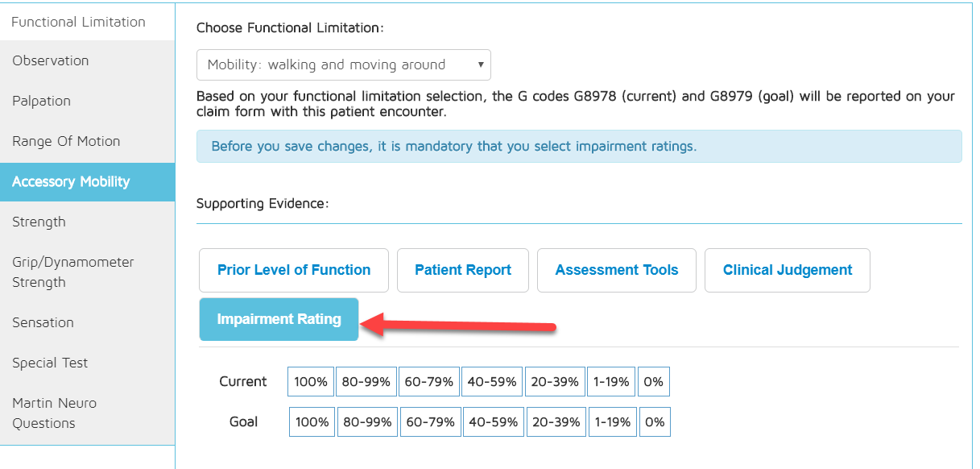
Task: Choose 40-59% for the Current rating
Action: (492, 382)
